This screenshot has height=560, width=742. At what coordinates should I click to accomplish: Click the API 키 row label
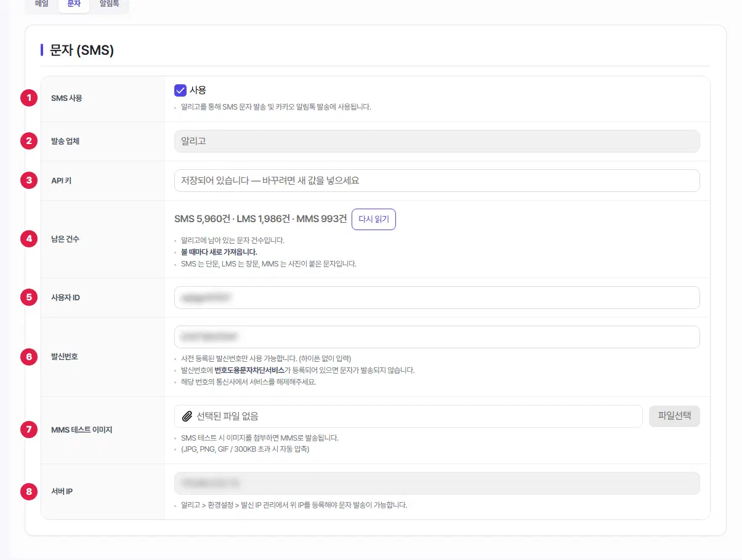point(62,180)
